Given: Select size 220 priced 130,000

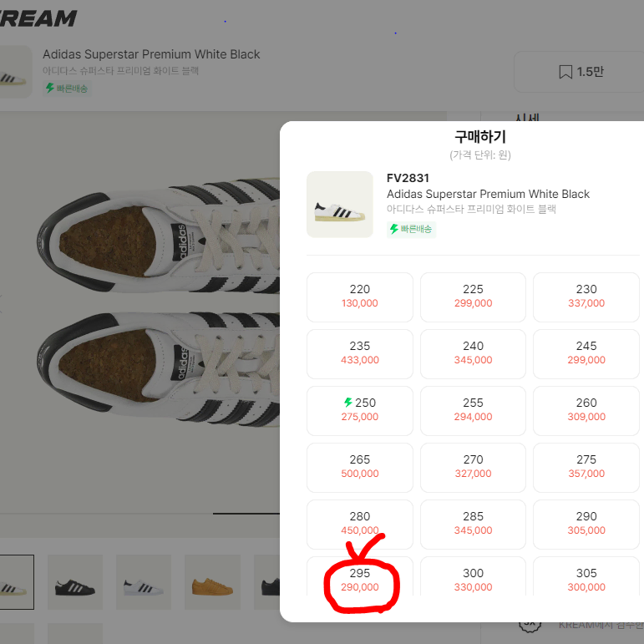Looking at the screenshot, I should (x=359, y=297).
